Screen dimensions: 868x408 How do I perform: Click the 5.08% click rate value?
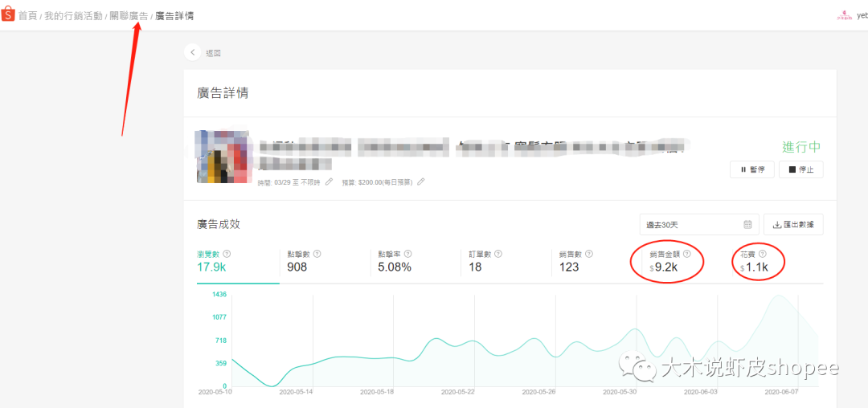click(395, 267)
